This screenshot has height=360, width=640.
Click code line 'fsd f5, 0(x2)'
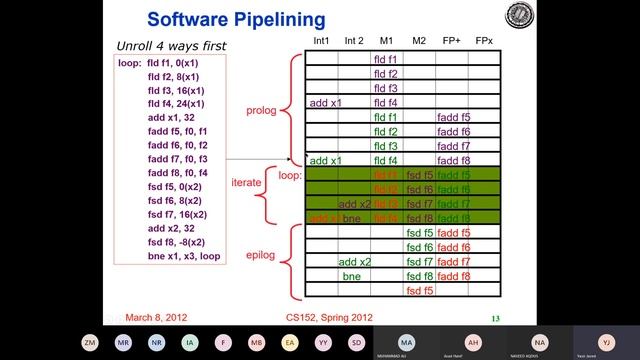click(175, 187)
